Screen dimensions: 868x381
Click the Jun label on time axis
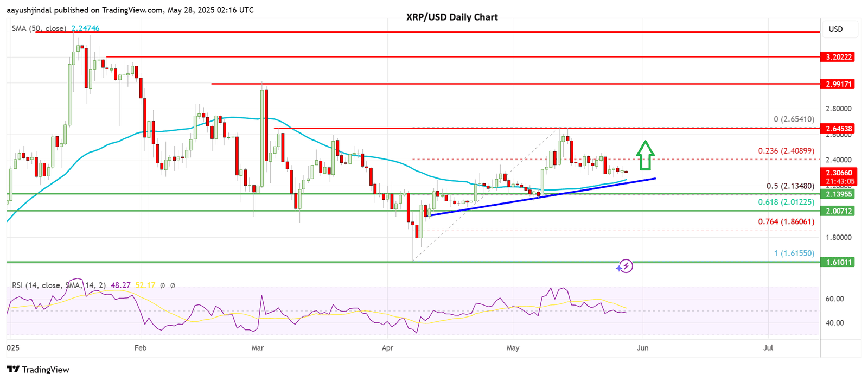[x=642, y=348]
